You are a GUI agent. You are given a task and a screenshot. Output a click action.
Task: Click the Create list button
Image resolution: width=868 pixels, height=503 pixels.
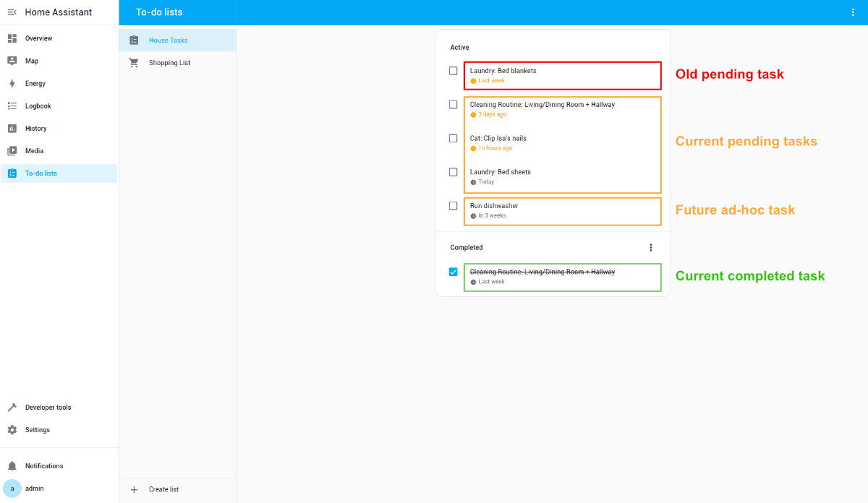[163, 489]
